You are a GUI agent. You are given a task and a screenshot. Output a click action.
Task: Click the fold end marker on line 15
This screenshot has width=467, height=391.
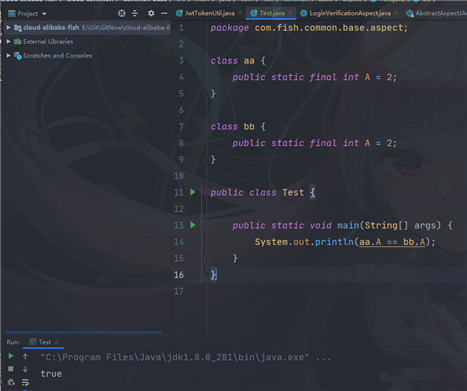point(207,259)
